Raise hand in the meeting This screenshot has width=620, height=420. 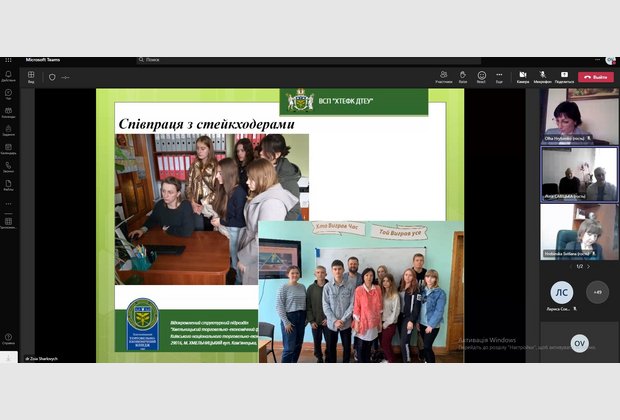tap(463, 76)
